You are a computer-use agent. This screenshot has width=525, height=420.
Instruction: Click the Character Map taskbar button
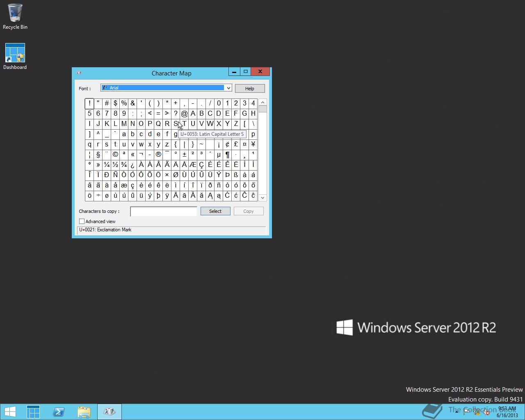[x=110, y=412]
